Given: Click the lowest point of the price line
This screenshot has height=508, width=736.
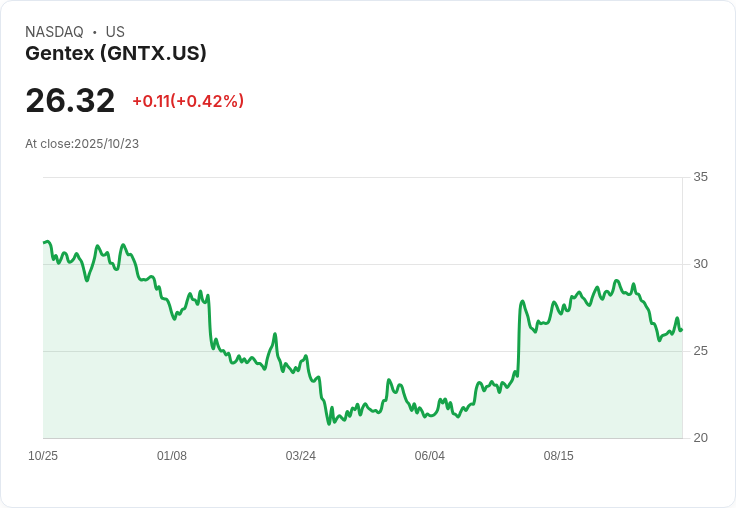Looking at the screenshot, I should click(x=328, y=424).
